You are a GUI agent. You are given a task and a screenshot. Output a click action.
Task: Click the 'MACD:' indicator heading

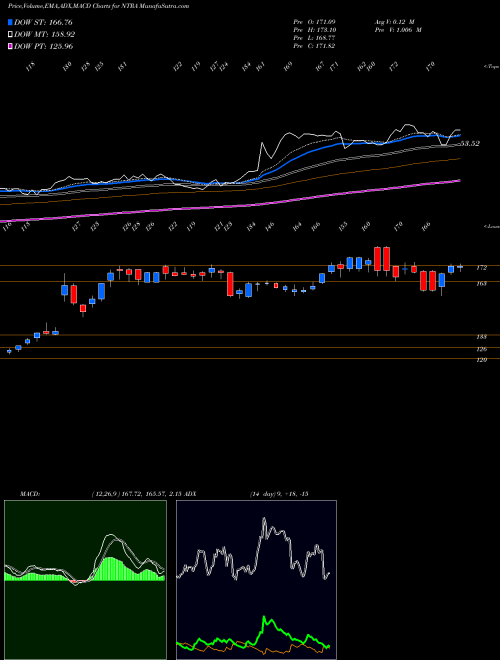click(x=30, y=494)
